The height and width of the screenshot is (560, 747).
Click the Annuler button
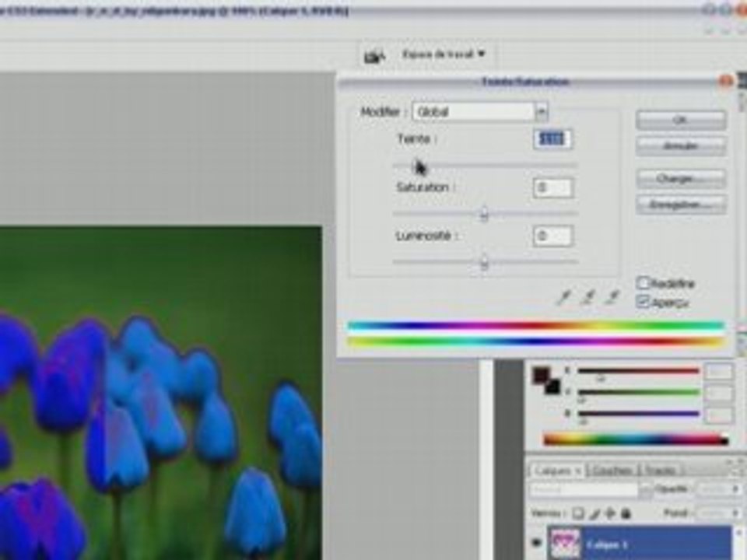point(681,145)
